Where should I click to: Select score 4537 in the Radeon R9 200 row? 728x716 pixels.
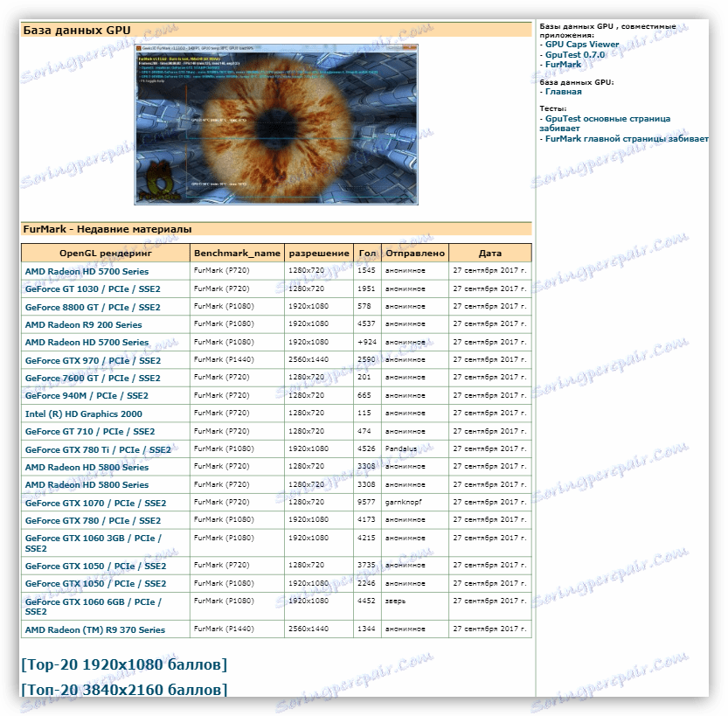click(x=366, y=323)
